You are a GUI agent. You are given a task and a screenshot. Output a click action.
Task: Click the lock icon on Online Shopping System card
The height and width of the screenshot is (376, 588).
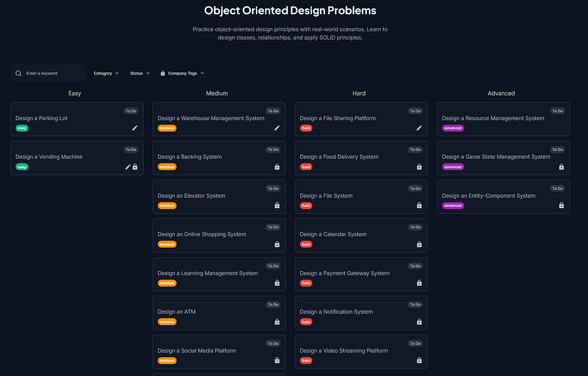(277, 245)
